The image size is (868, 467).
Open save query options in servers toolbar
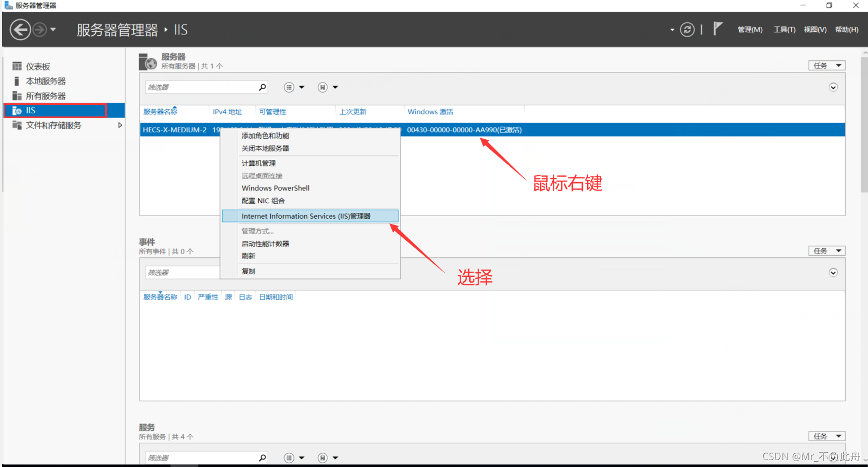coord(323,87)
